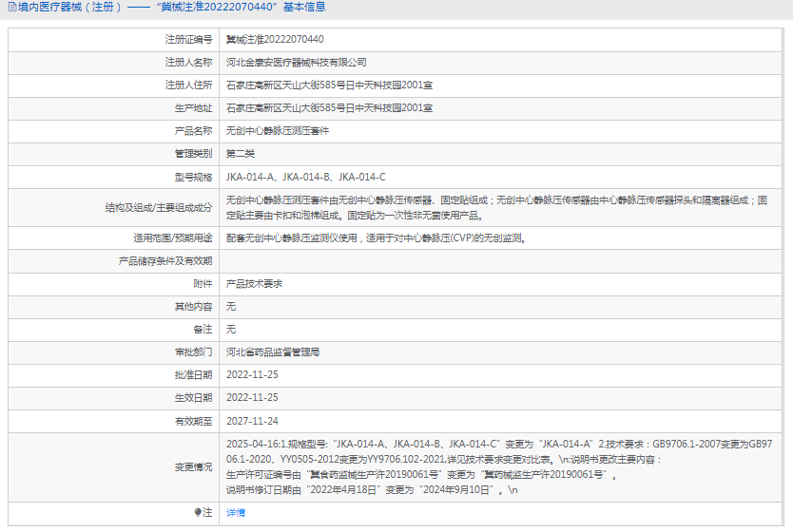The width and height of the screenshot is (793, 532).
Task: Click the 其他内容 label
Action: click(x=194, y=307)
